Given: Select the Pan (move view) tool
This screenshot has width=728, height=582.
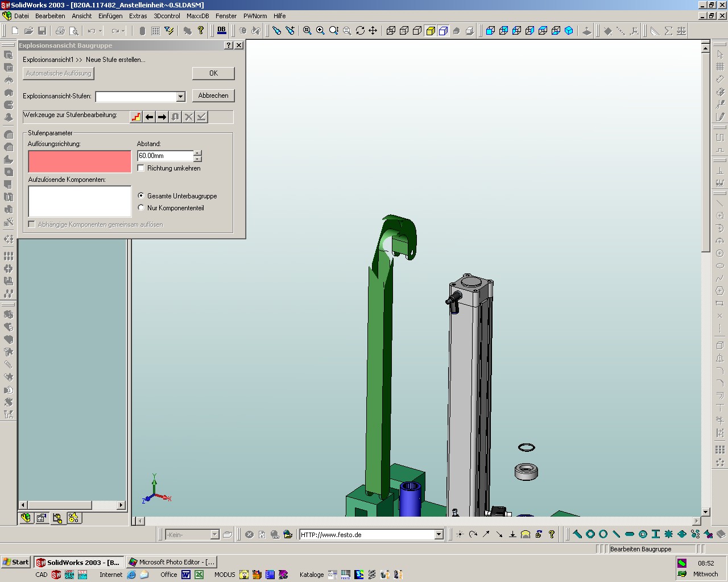Looking at the screenshot, I should point(373,31).
